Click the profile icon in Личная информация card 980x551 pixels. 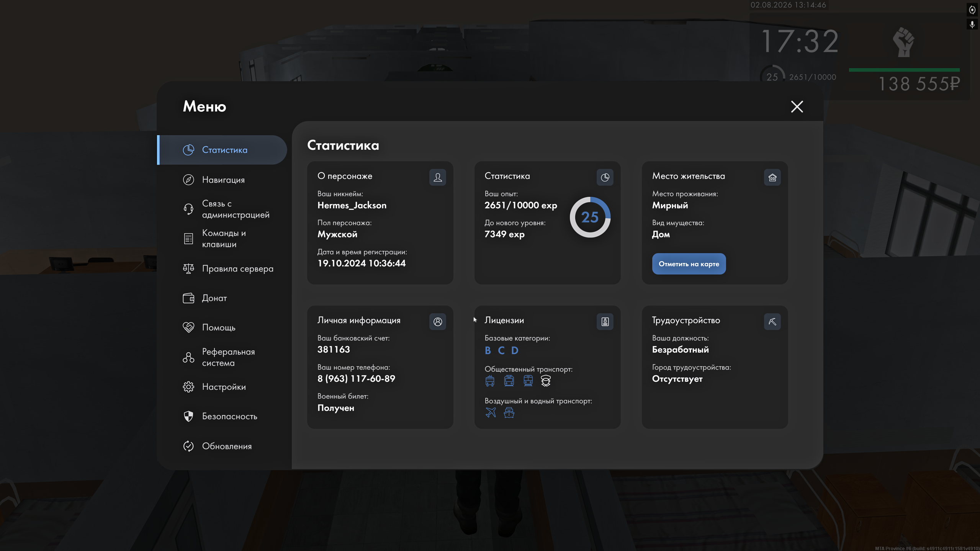click(438, 322)
